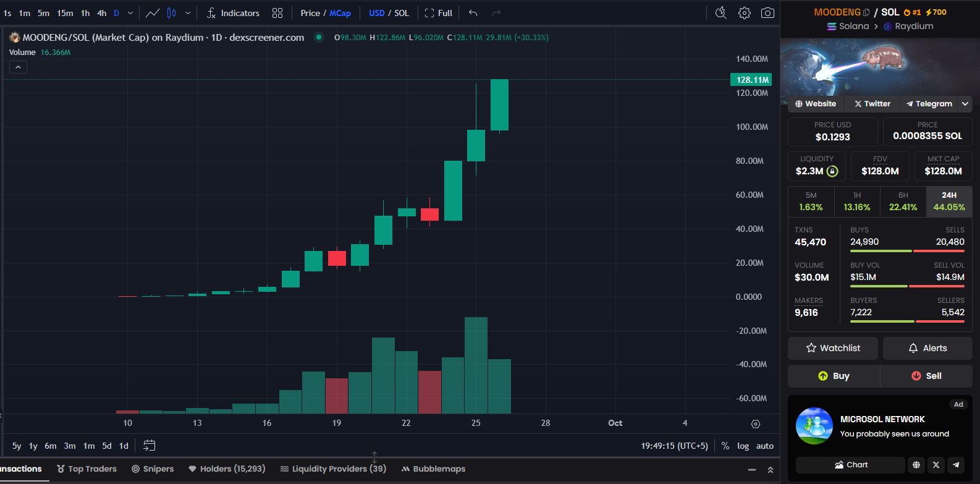980x484 pixels.
Task: Toggle percent scale on price axis
Action: (x=725, y=446)
